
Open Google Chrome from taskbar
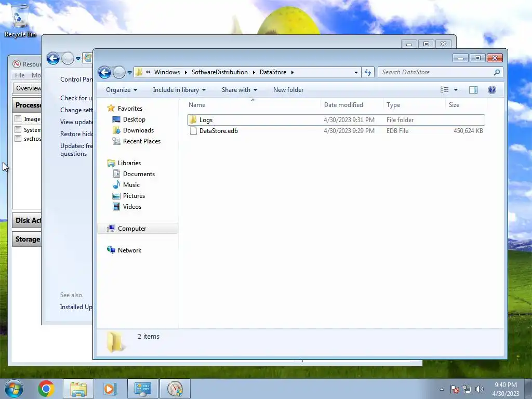46,389
